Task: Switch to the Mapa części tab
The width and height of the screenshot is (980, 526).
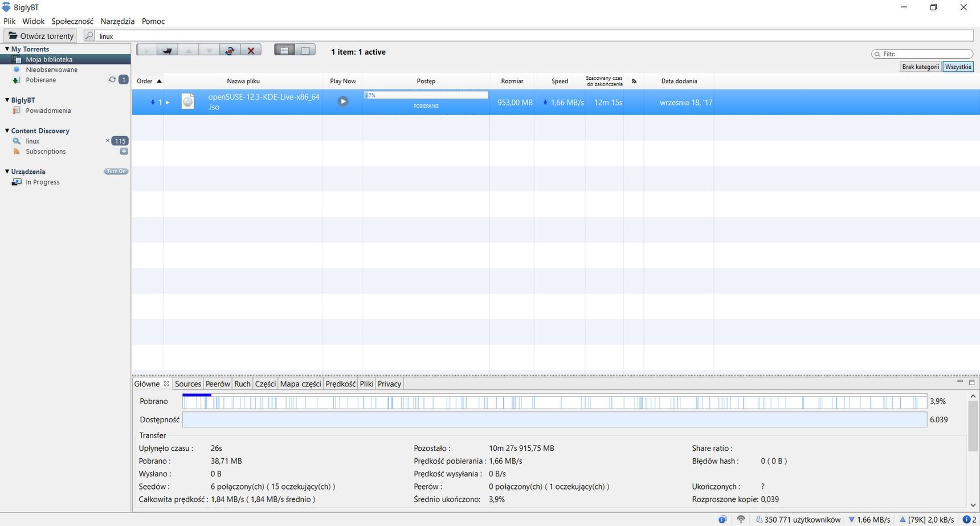Action: pyautogui.click(x=301, y=384)
